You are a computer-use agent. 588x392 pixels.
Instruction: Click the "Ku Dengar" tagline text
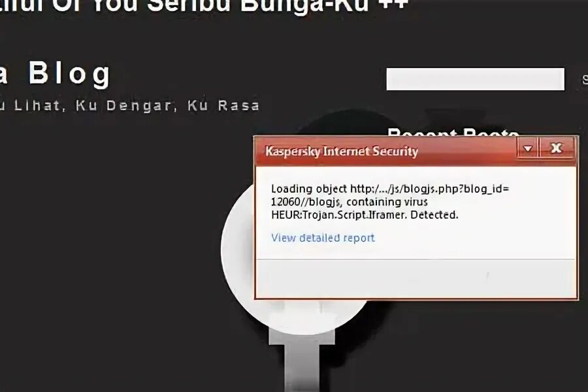123,106
